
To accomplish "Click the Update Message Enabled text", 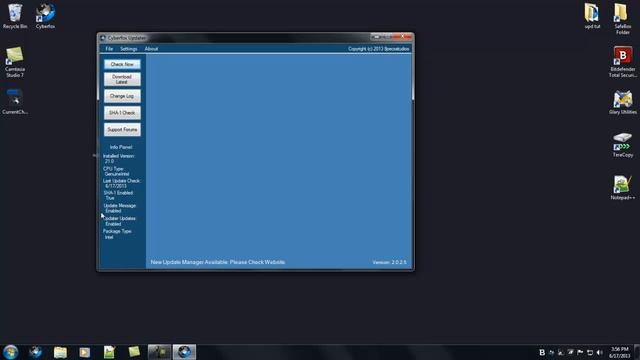I will coord(119,208).
